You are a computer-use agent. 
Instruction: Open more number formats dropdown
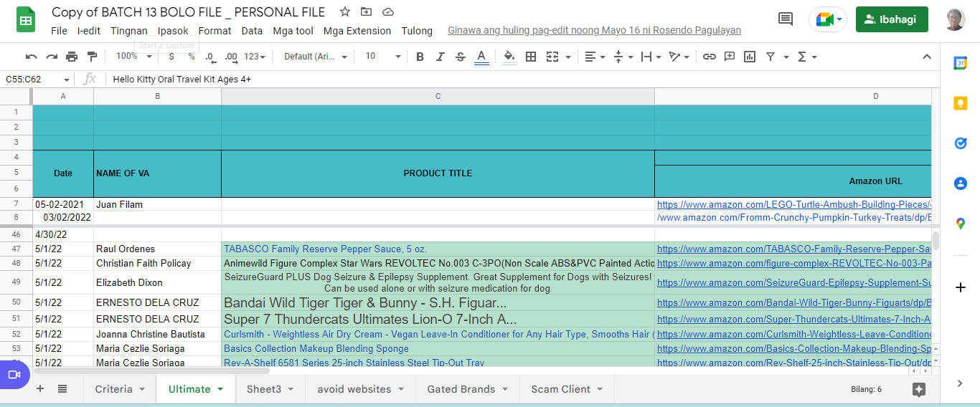click(255, 57)
